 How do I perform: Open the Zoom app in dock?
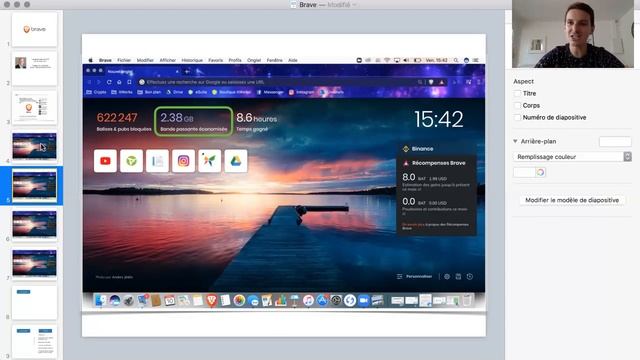tap(363, 301)
